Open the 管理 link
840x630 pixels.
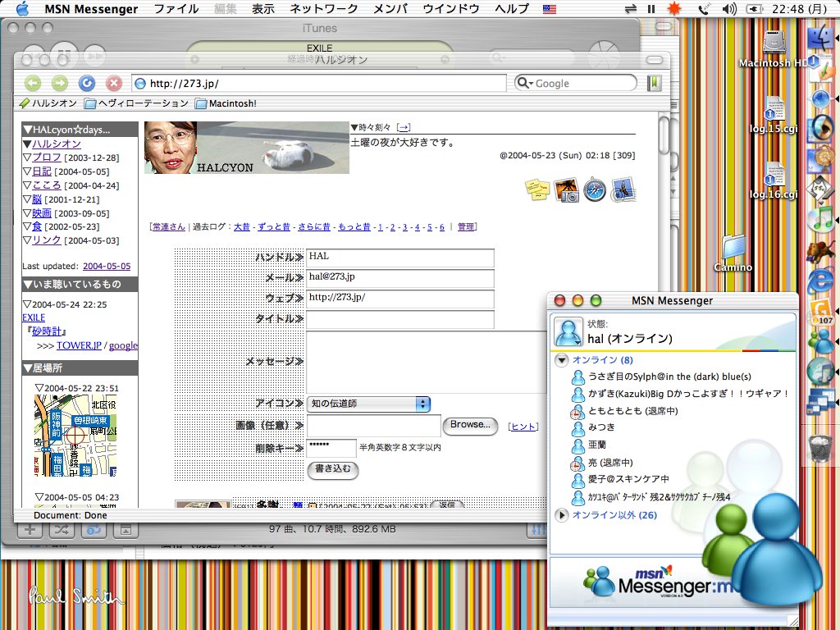466,226
